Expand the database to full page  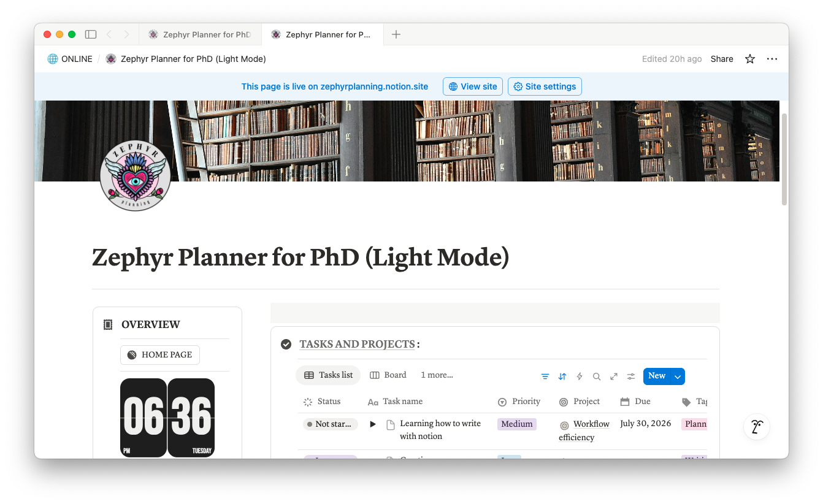(x=614, y=376)
